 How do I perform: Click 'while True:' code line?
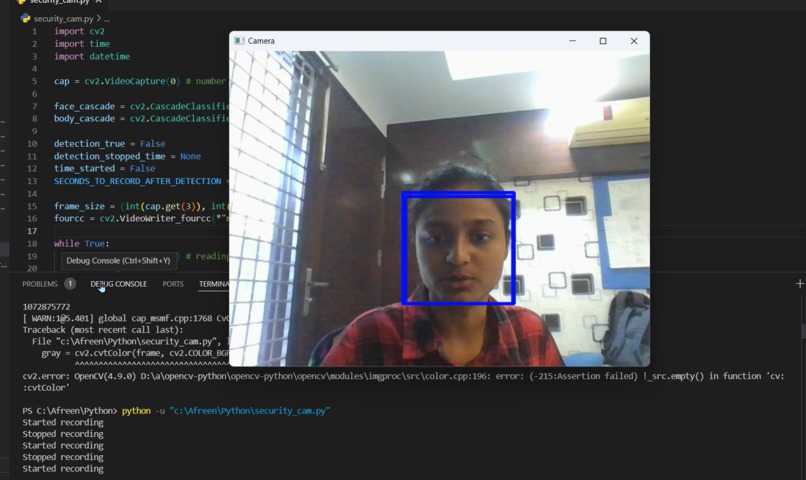pos(82,244)
